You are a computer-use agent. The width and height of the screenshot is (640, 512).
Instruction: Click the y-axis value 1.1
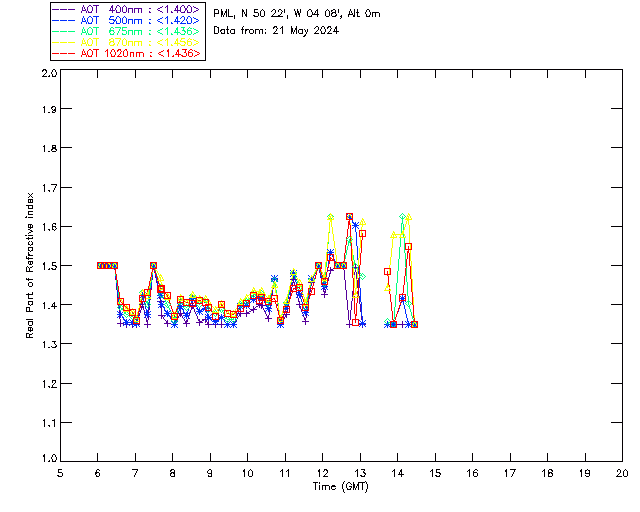[x=49, y=423]
